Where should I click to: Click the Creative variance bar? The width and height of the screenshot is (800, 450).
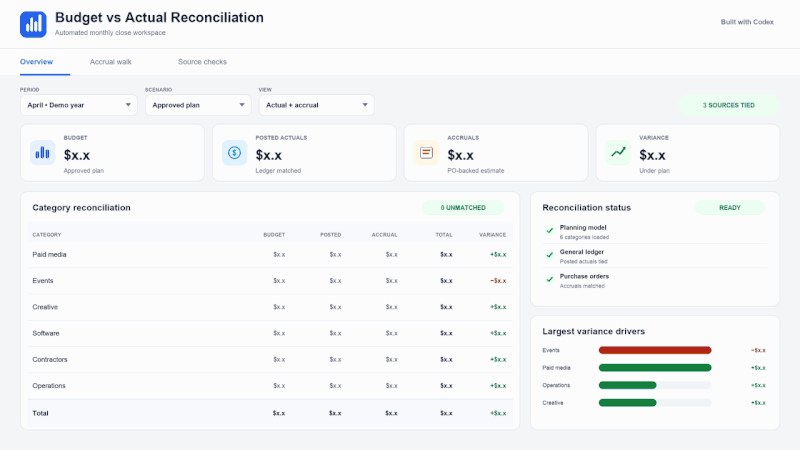[x=627, y=403]
